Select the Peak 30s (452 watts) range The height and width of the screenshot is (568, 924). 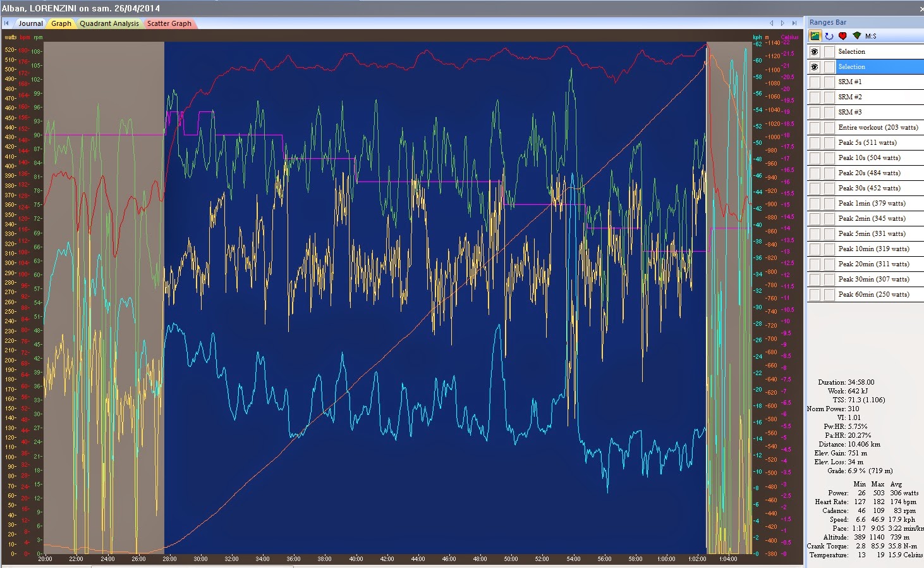879,188
